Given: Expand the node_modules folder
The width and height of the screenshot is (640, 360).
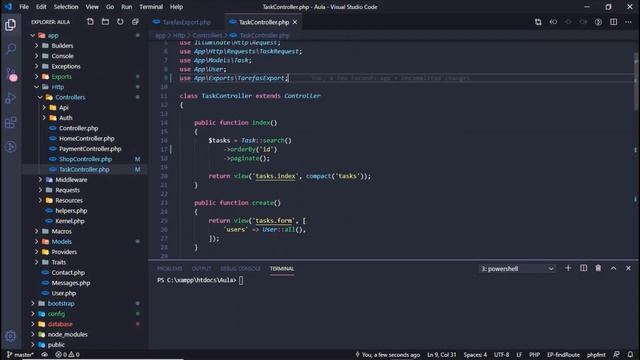Looking at the screenshot, I should point(33,334).
